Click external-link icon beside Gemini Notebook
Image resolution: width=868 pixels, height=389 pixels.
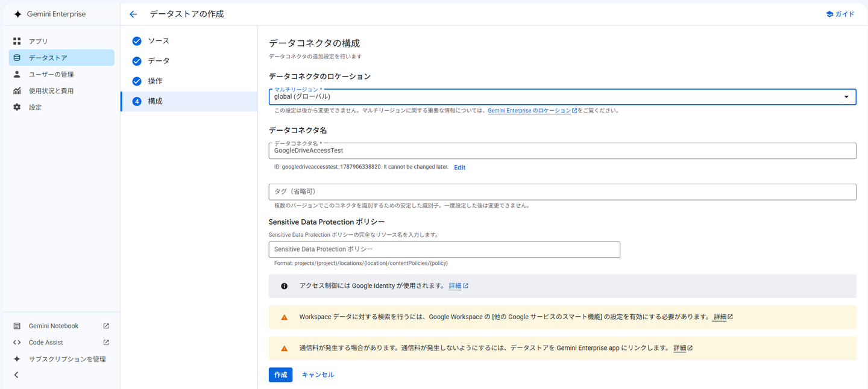click(x=106, y=326)
